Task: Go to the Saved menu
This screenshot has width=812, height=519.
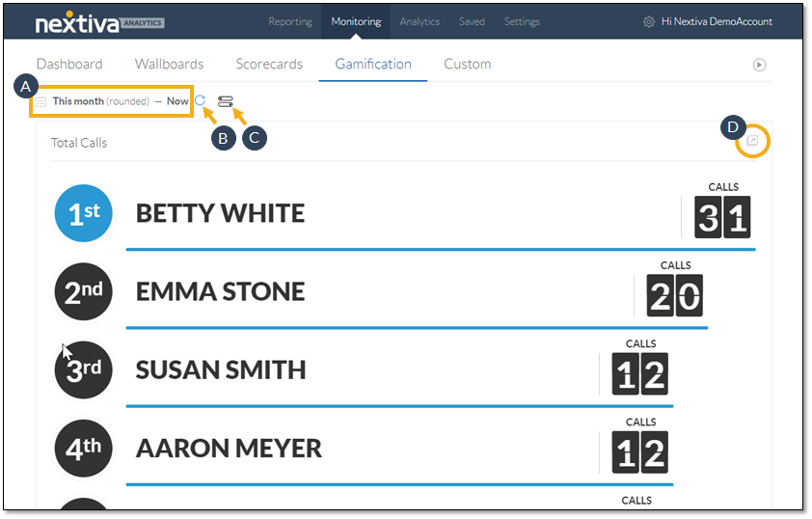Action: coord(472,22)
